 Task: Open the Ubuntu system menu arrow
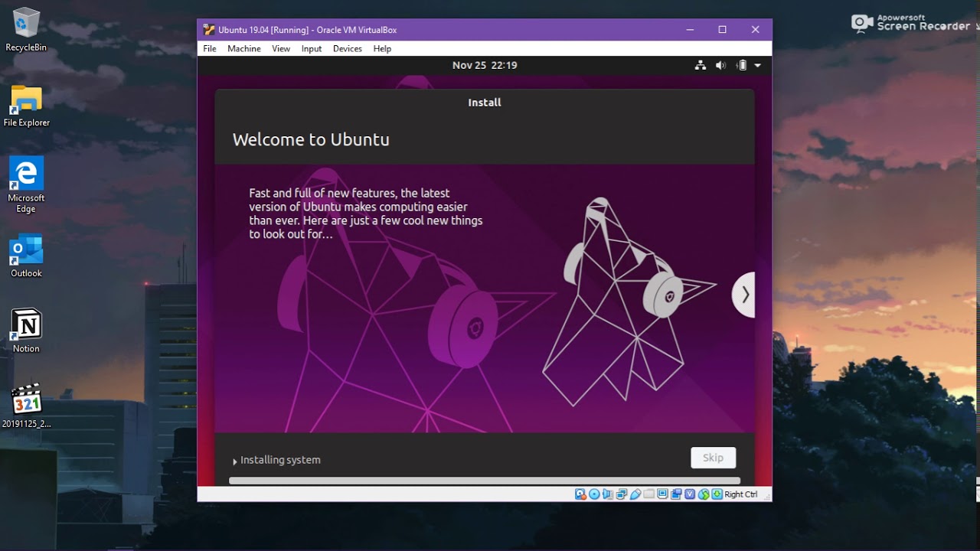pos(758,65)
